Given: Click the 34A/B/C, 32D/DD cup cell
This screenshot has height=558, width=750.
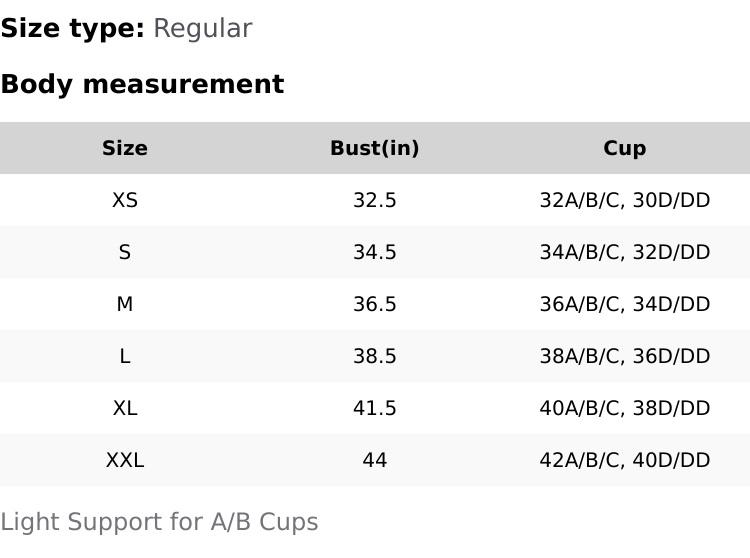Looking at the screenshot, I should click(x=625, y=252).
